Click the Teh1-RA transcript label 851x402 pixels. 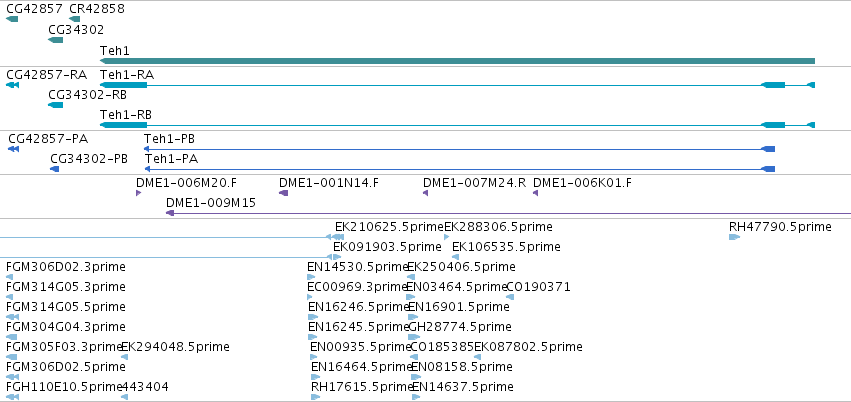[127, 75]
